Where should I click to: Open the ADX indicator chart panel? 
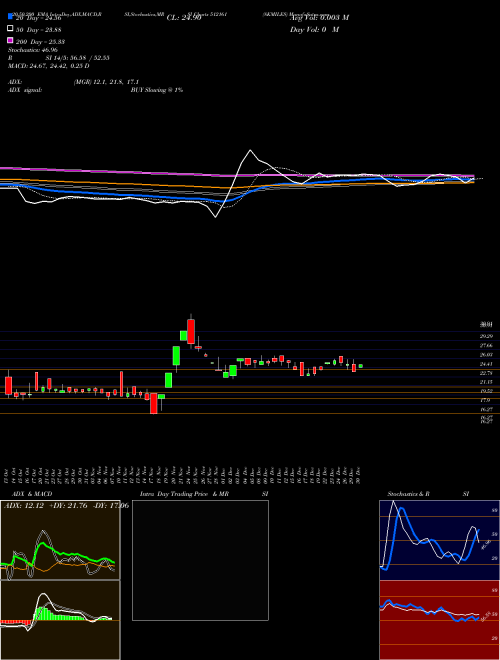pos(60,540)
